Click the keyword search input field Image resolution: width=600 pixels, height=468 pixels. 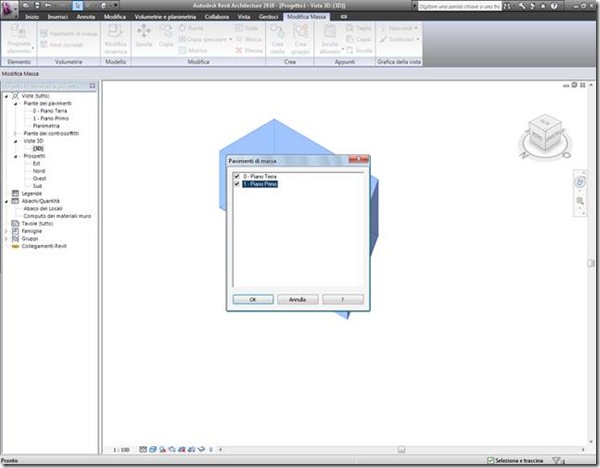(459, 6)
